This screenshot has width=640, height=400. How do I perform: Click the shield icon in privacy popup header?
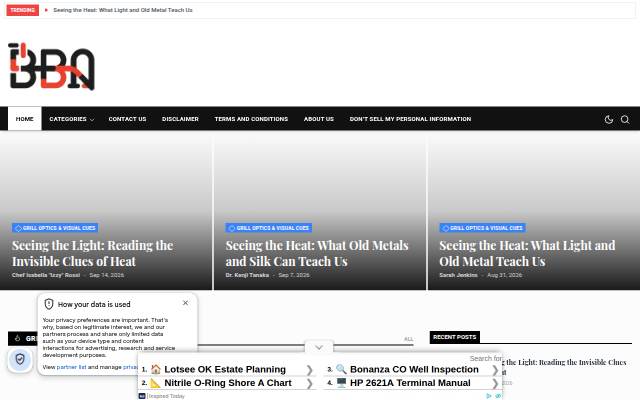49,304
